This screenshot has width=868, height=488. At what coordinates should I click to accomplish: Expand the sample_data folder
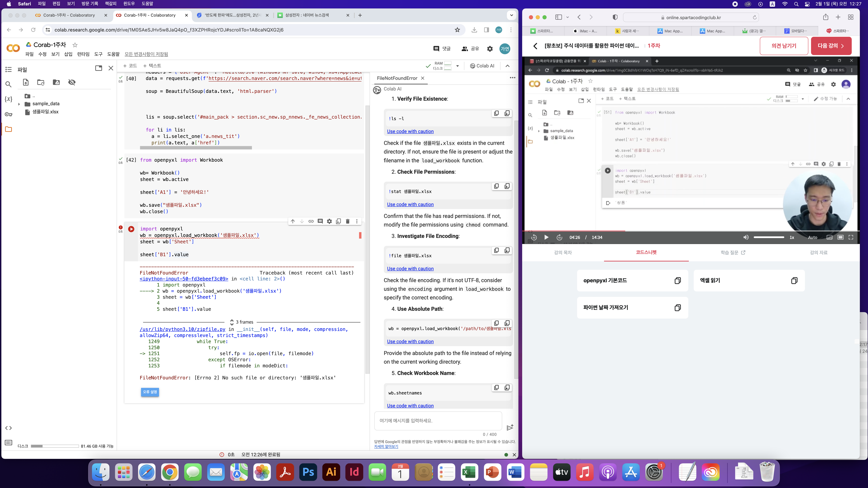pyautogui.click(x=19, y=104)
